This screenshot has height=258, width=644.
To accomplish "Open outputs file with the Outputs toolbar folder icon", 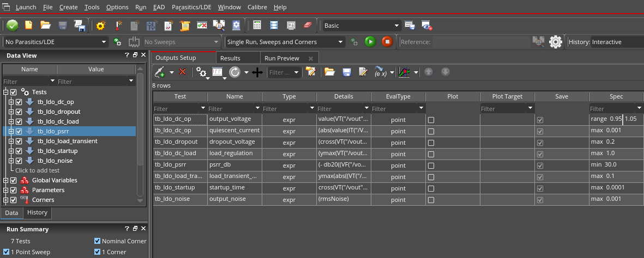I will coord(329,72).
